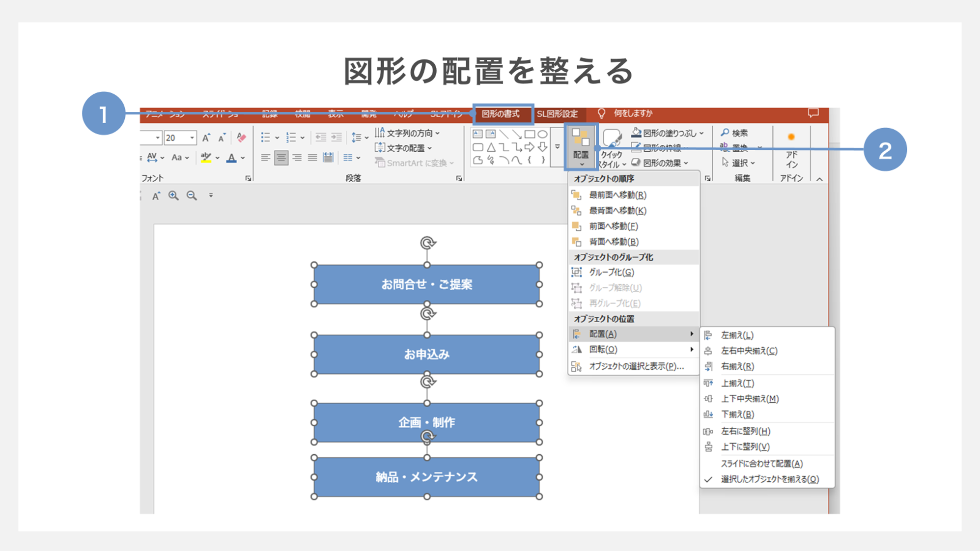Select the お申込み shape on the slide
The image size is (980, 551).
[x=426, y=354]
